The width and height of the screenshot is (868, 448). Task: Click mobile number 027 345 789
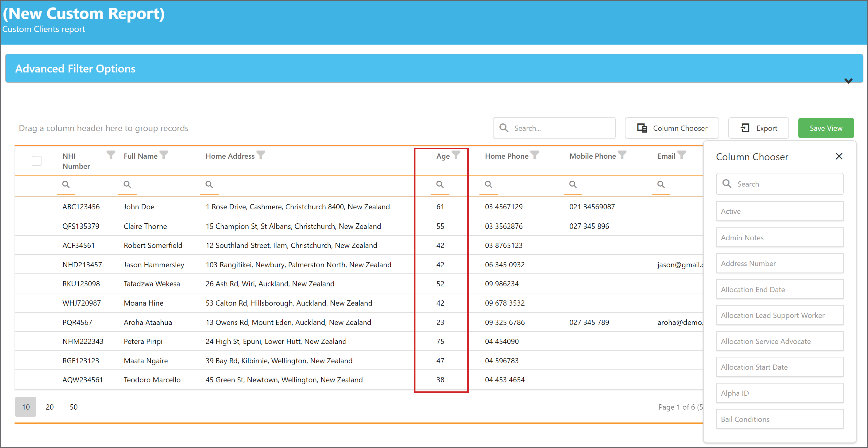tap(589, 322)
